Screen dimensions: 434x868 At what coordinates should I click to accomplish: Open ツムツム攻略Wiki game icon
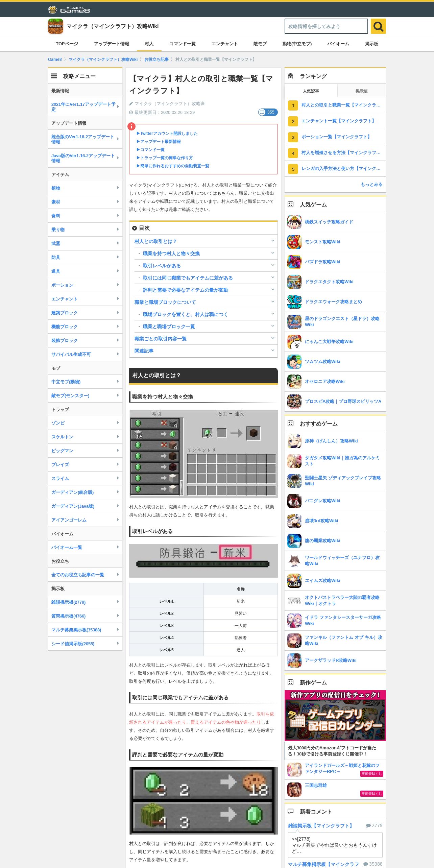click(x=294, y=362)
